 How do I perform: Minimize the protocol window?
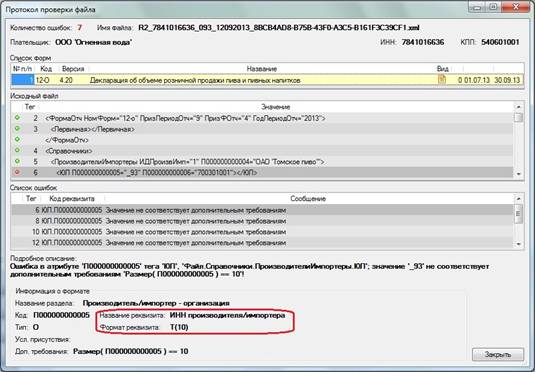477,6
